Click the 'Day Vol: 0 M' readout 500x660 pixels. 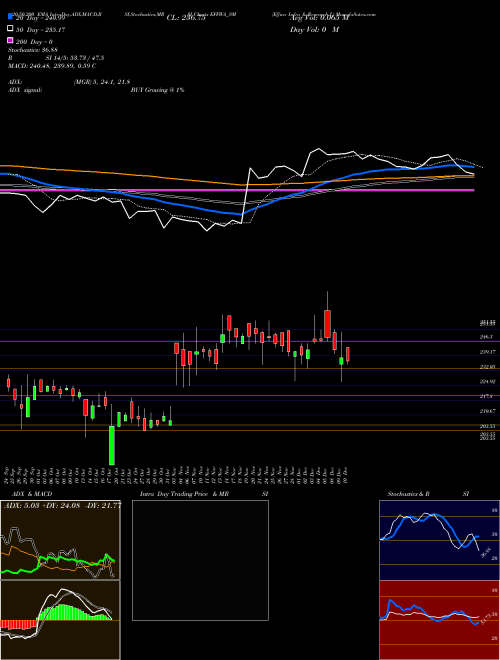[315, 29]
